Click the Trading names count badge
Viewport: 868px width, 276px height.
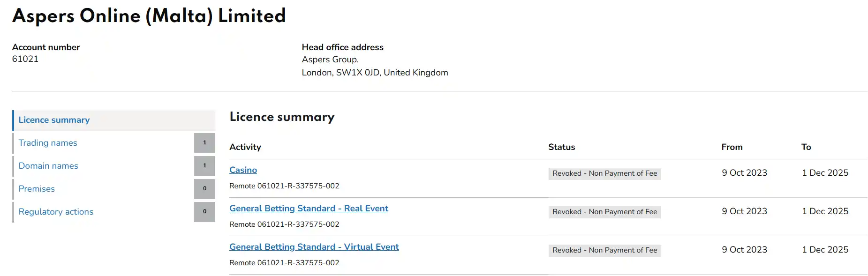click(x=204, y=143)
